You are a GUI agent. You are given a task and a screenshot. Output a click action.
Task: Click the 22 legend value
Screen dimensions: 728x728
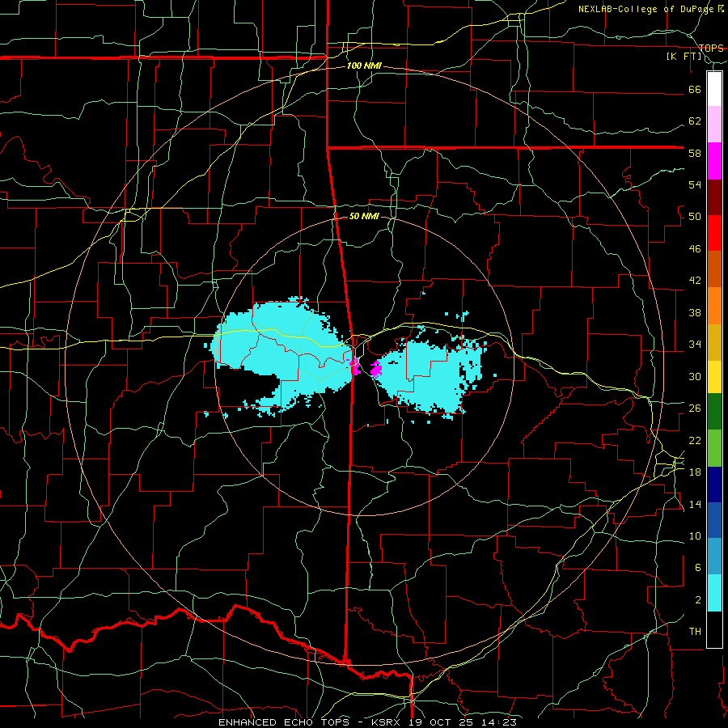695,440
